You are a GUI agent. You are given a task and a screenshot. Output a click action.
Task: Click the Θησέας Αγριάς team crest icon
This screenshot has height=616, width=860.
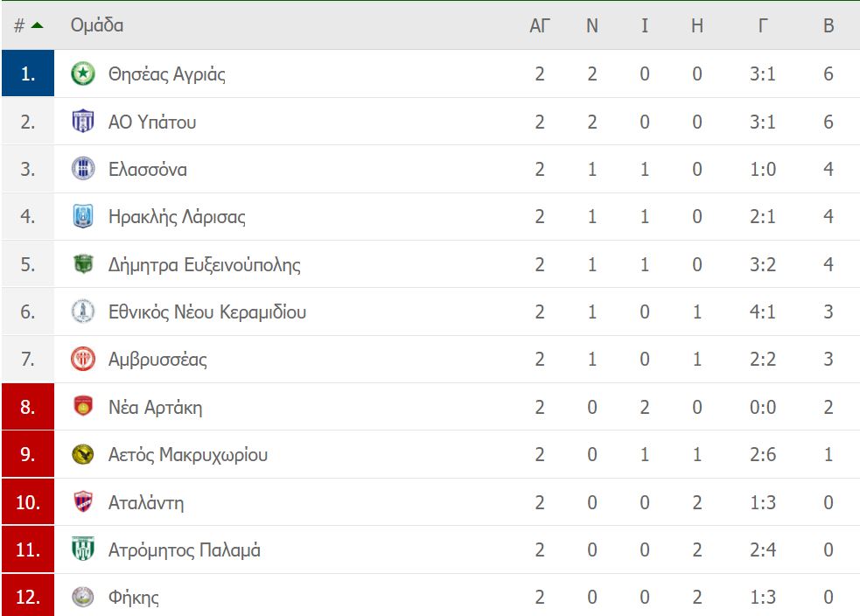pos(83,73)
